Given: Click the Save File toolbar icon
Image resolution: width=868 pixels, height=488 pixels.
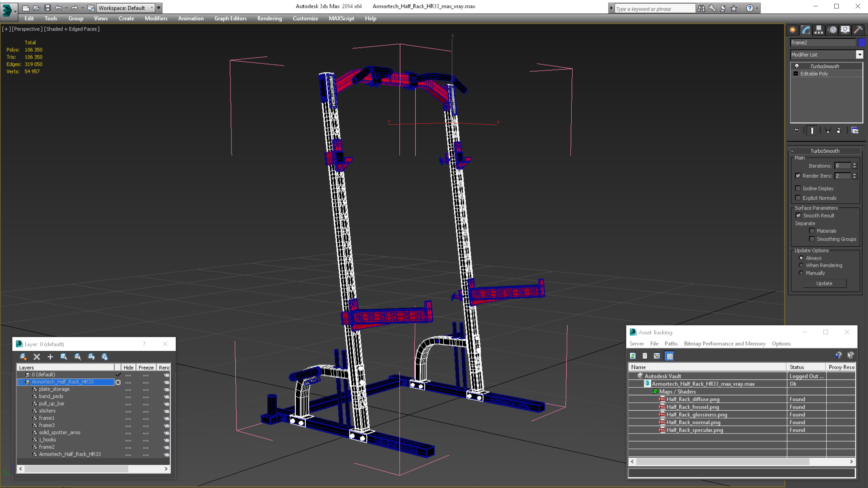Looking at the screenshot, I should click(48, 8).
